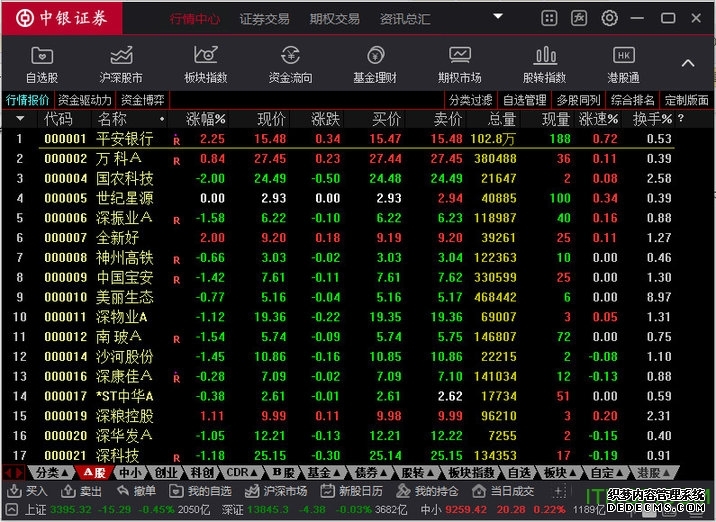Image resolution: width=716 pixels, height=522 pixels.
Task: Select the 美丽生态 stock row
Action: [338, 297]
